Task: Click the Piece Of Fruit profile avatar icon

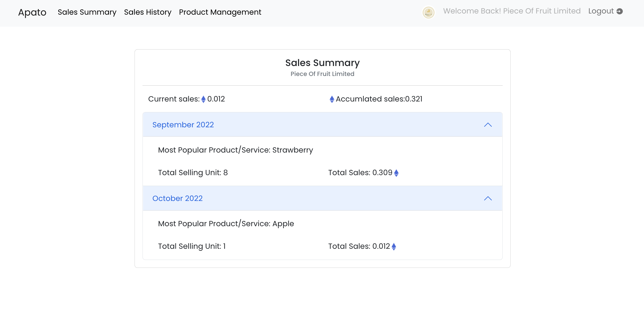Action: (428, 12)
